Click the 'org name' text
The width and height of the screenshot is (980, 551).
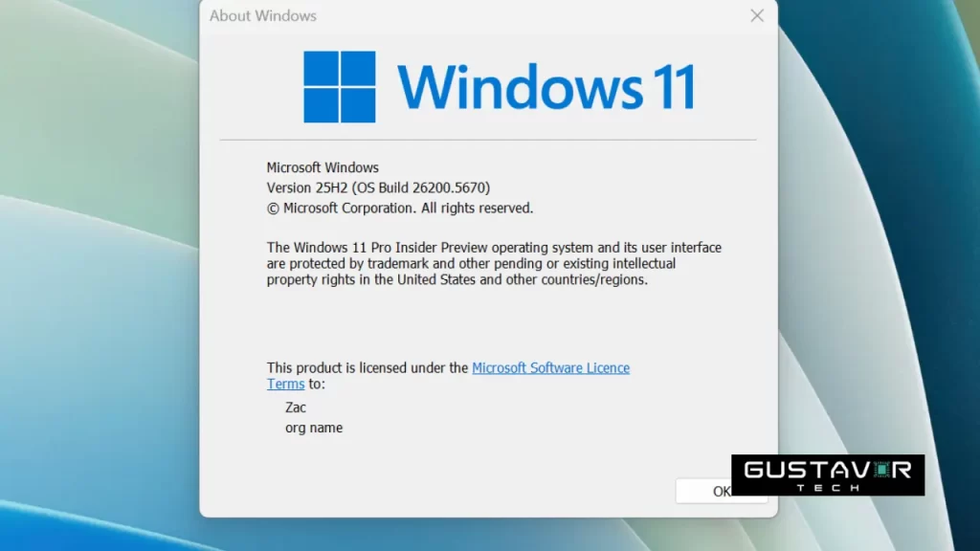(314, 428)
